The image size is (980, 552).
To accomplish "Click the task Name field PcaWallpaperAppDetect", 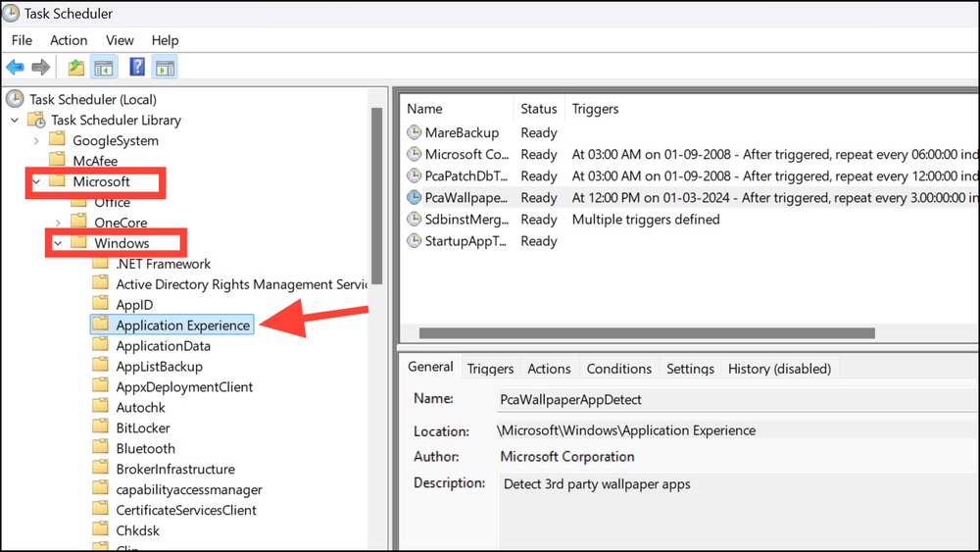I will [738, 399].
